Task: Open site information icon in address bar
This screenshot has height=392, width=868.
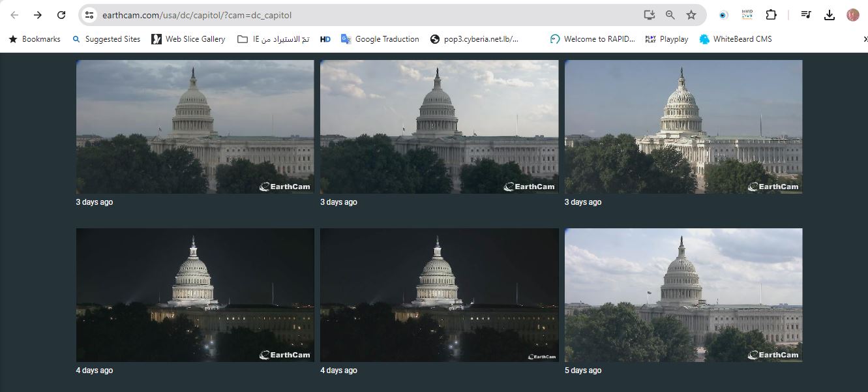Action: point(89,15)
